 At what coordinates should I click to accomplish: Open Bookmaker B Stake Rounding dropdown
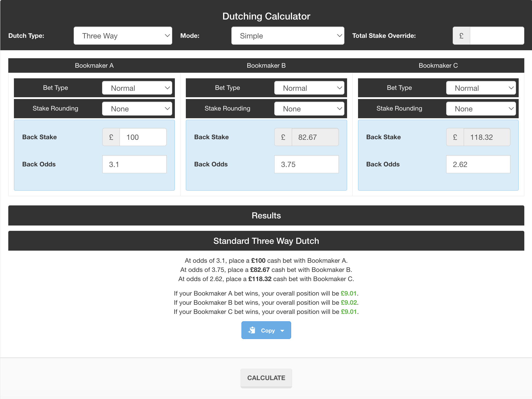click(x=309, y=109)
